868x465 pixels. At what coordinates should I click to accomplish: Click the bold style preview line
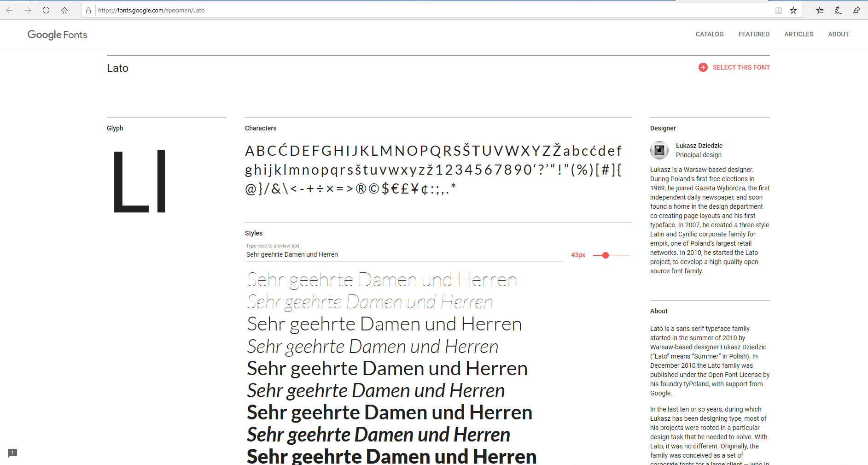tap(390, 412)
